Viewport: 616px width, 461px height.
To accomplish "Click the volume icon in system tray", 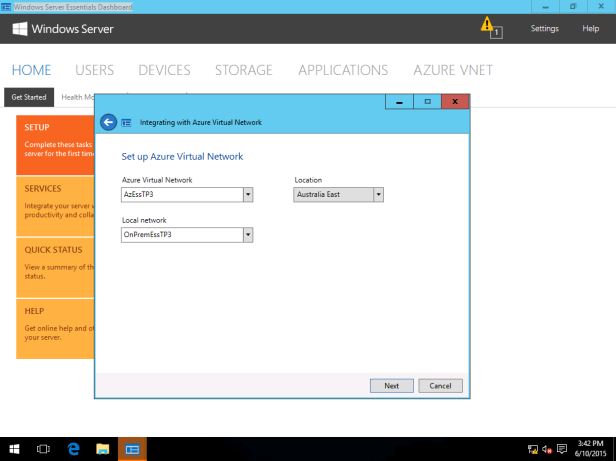I will tap(548, 450).
